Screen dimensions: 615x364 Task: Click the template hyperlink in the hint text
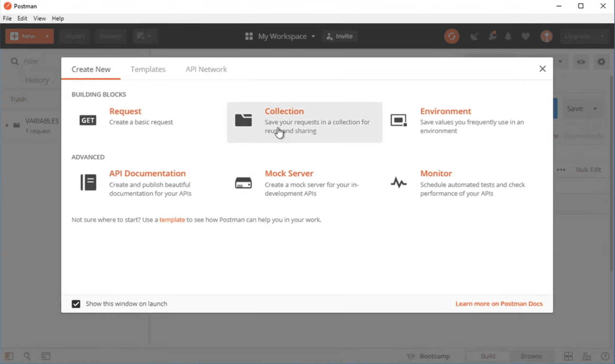click(x=172, y=220)
